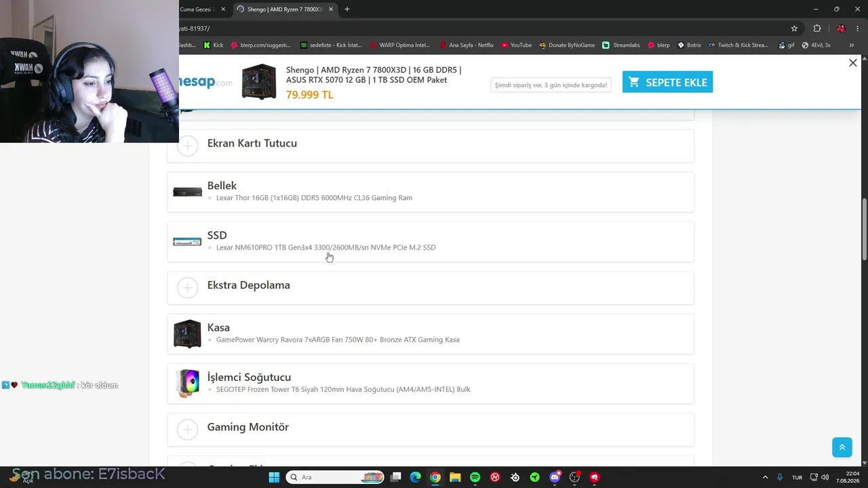Screen dimensions: 868x488
Task: Show hidden system tray icons
Action: 766,477
